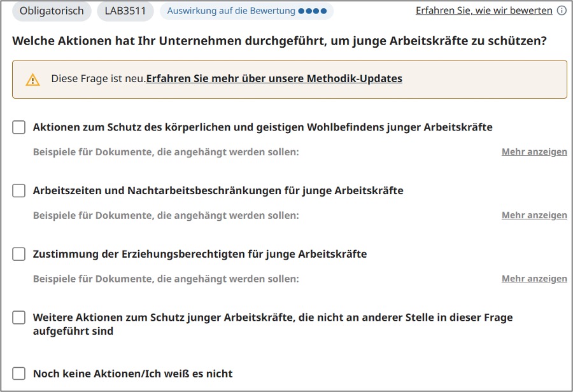Viewport: 573px width, 392px height.
Task: Click the question heading about junge Arbeitskräfte
Action: coord(279,41)
